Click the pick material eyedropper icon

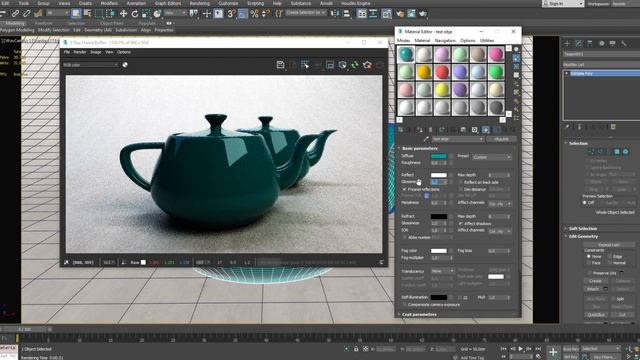pos(426,139)
